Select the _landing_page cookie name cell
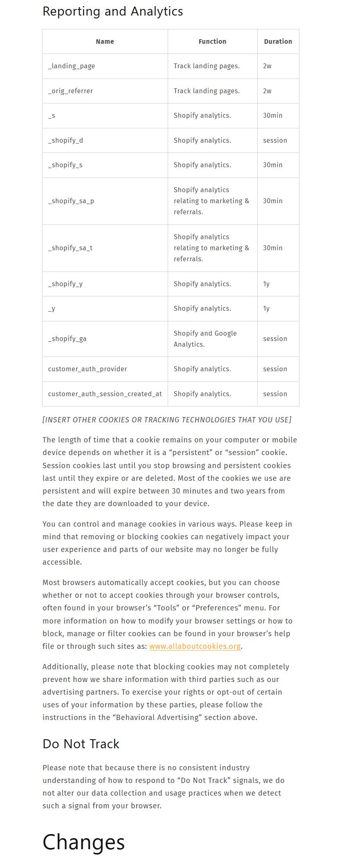355x868 pixels. (72, 66)
